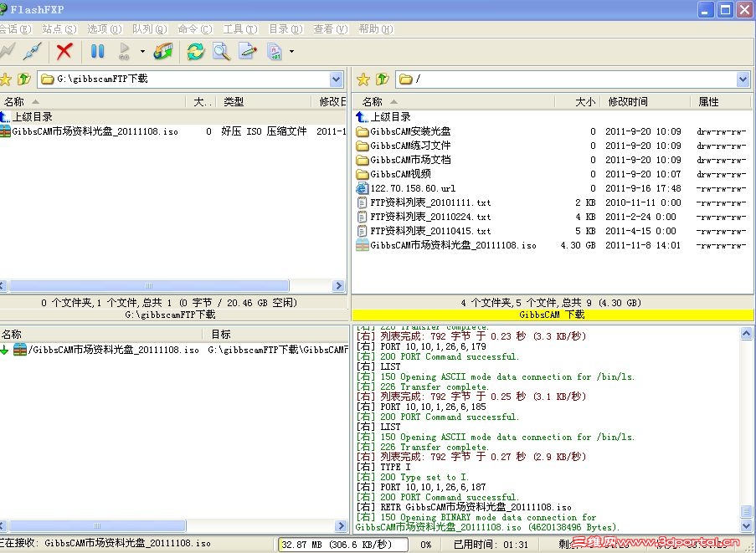The width and height of the screenshot is (756, 553).
Task: Select the GibbsCAM安装光盘 remote folder
Action: [404, 131]
